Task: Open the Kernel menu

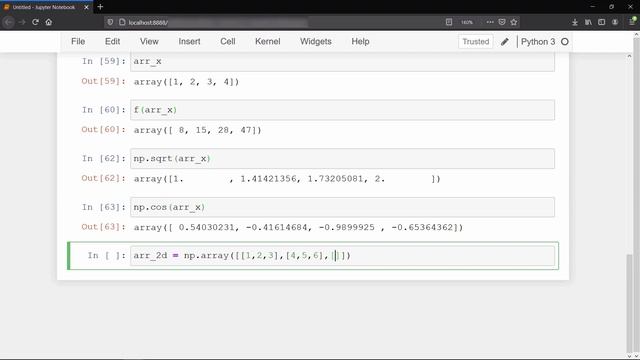Action: click(268, 42)
